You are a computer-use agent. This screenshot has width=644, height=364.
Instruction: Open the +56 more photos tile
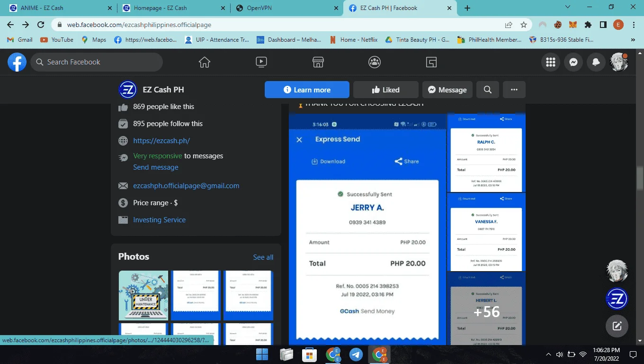(486, 309)
